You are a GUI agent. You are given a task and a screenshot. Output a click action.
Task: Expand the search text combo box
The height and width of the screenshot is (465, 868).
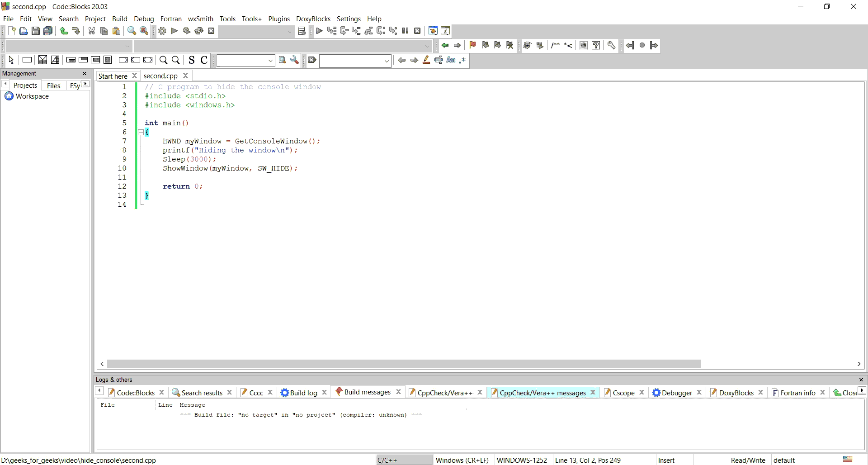point(387,61)
